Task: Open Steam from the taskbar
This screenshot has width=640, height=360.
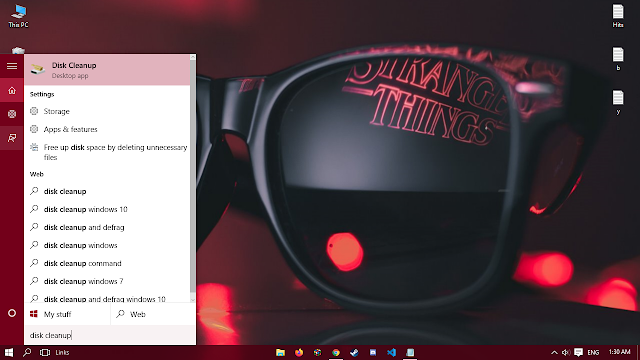Action: click(354, 352)
